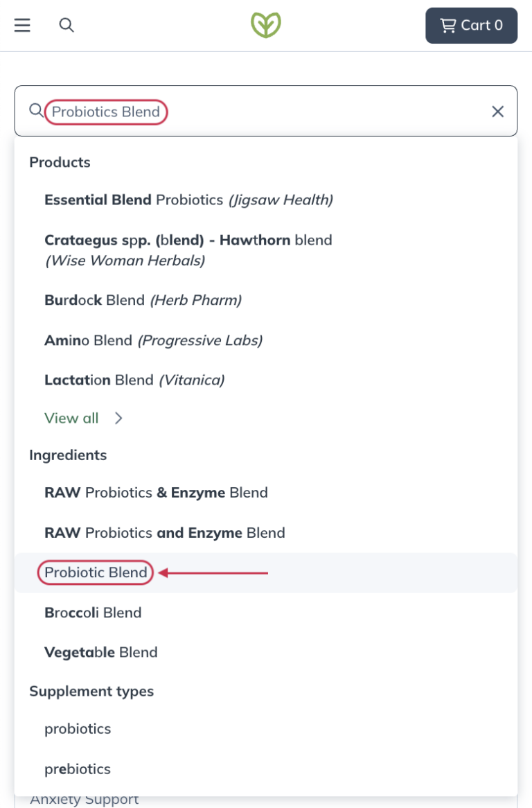Clear the search with the X icon
The width and height of the screenshot is (532, 808).
point(498,111)
